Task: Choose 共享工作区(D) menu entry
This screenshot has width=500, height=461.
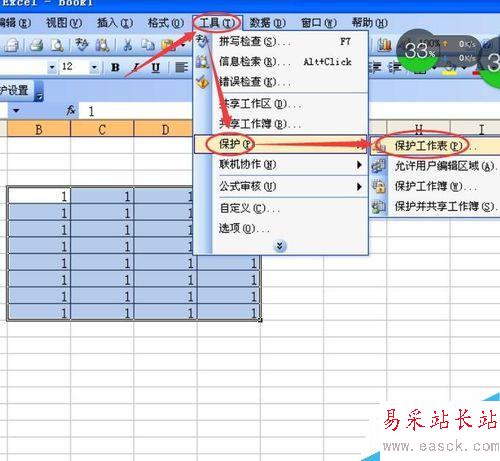Action: pyautogui.click(x=281, y=104)
